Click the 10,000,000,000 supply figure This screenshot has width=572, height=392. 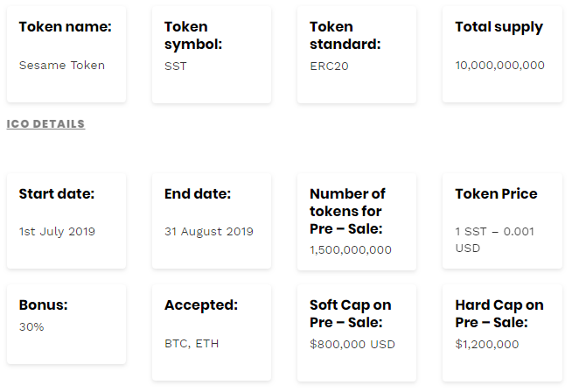pyautogui.click(x=499, y=65)
